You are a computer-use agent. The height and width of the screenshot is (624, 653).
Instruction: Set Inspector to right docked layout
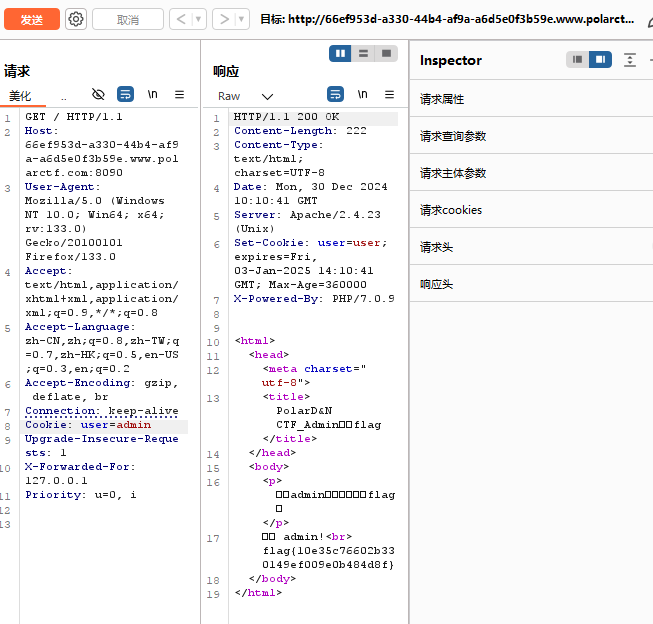pyautogui.click(x=601, y=60)
